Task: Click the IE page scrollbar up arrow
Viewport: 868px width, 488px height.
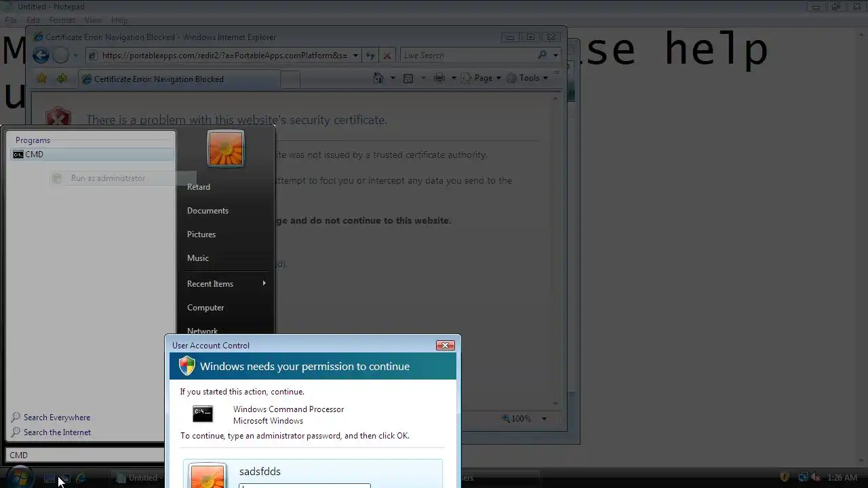Action: 556,99
